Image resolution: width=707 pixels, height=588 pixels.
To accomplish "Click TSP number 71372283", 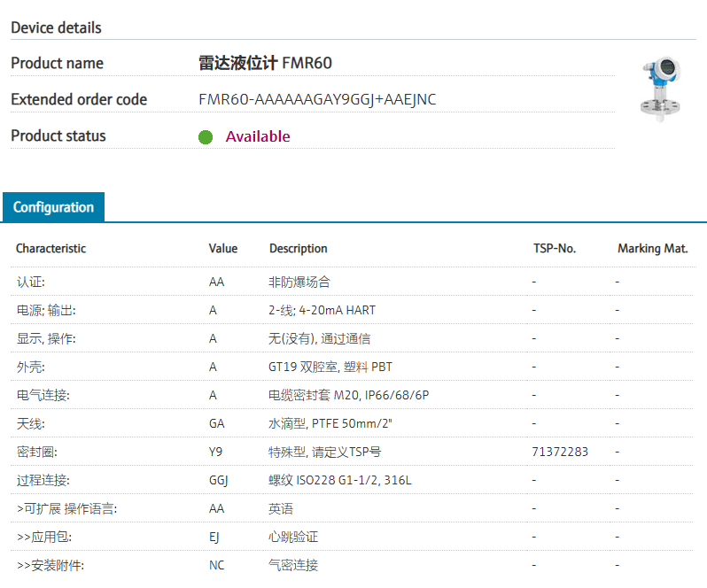I will (559, 452).
